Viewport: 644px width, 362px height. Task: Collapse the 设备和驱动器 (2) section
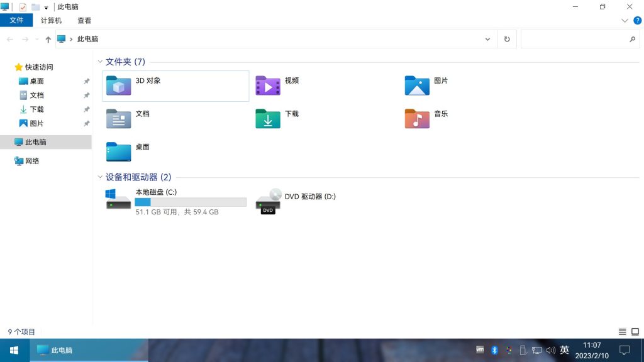[100, 177]
